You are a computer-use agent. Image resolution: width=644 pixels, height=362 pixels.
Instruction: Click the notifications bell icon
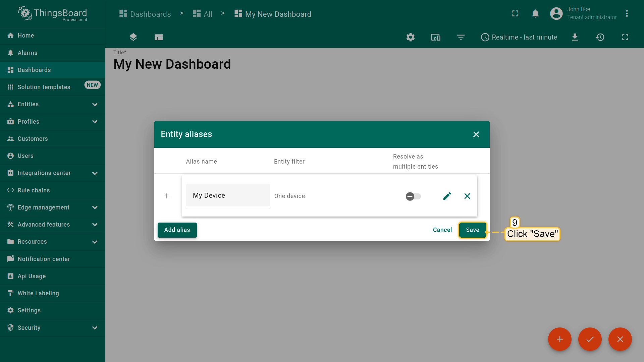coord(535,14)
